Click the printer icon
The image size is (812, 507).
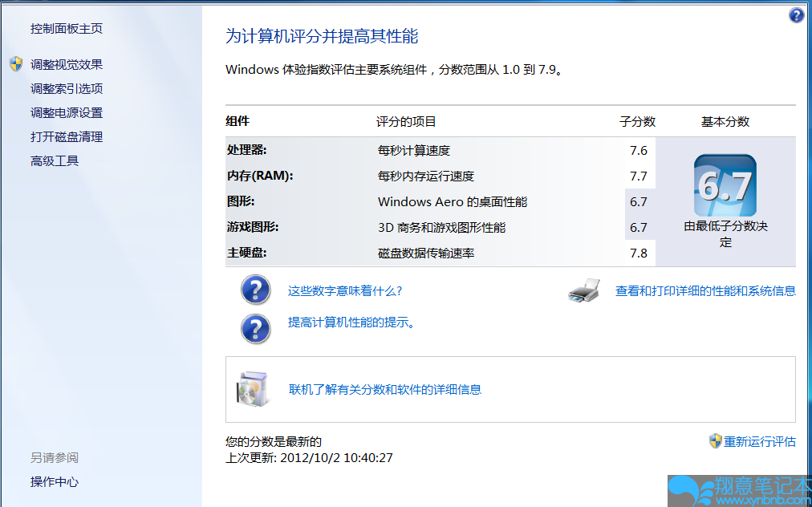coord(584,290)
